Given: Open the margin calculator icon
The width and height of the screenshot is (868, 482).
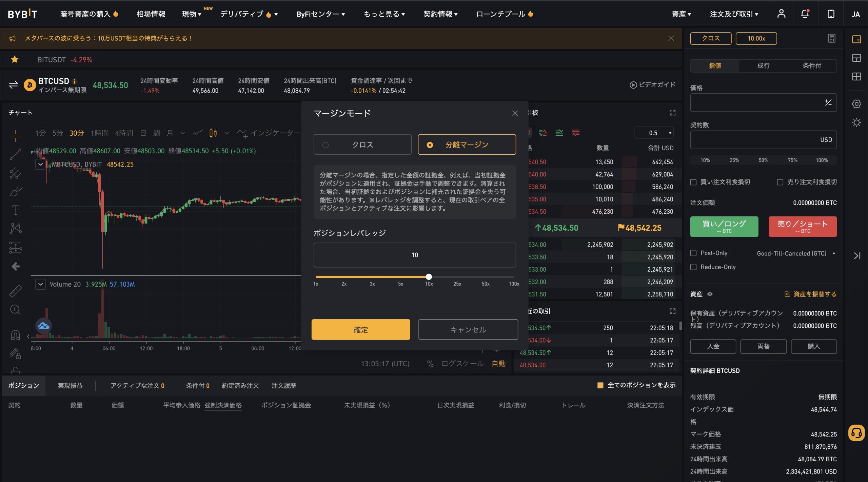Looking at the screenshot, I should pyautogui.click(x=832, y=38).
